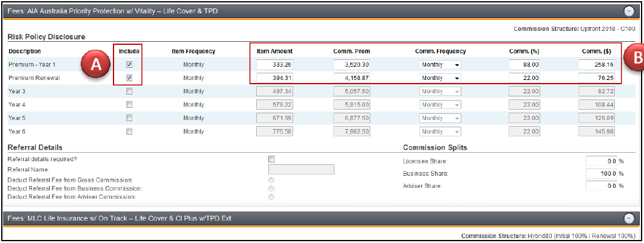
Task: Click the Referral Name input field
Action: tap(301, 170)
